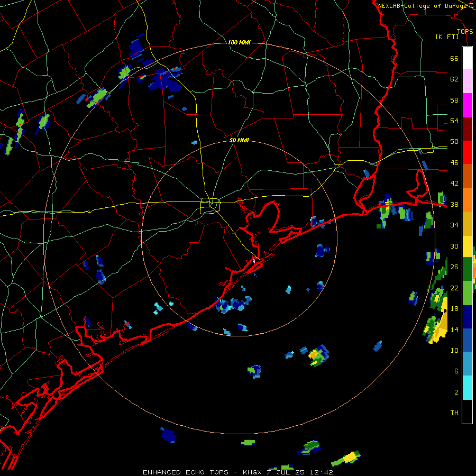
Task: Select the black TH swatch in the legend
Action: click(467, 411)
